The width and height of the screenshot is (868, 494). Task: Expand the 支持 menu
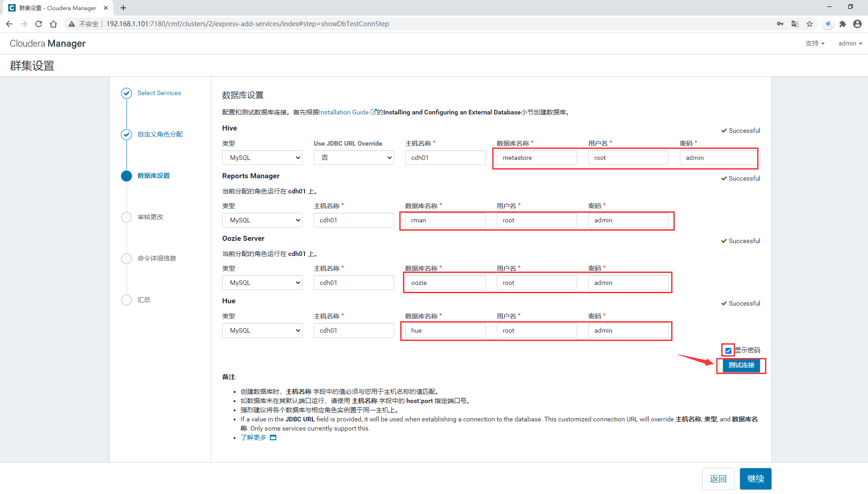[x=815, y=43]
